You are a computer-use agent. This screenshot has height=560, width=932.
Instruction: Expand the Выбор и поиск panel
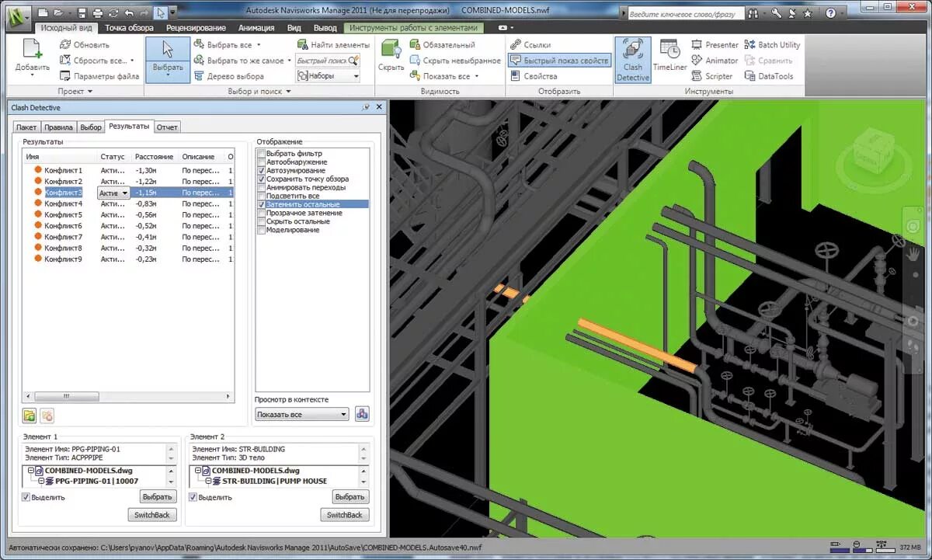coord(289,92)
